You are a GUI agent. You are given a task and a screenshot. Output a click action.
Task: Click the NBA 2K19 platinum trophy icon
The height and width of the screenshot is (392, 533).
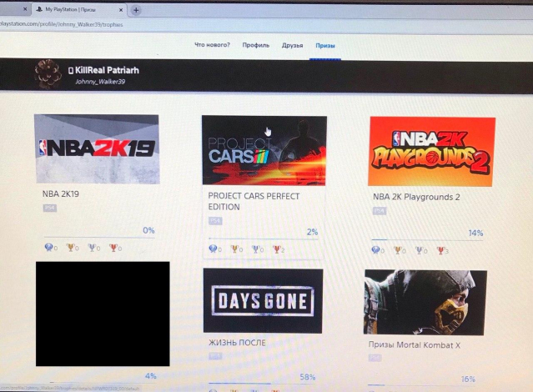pos(48,247)
